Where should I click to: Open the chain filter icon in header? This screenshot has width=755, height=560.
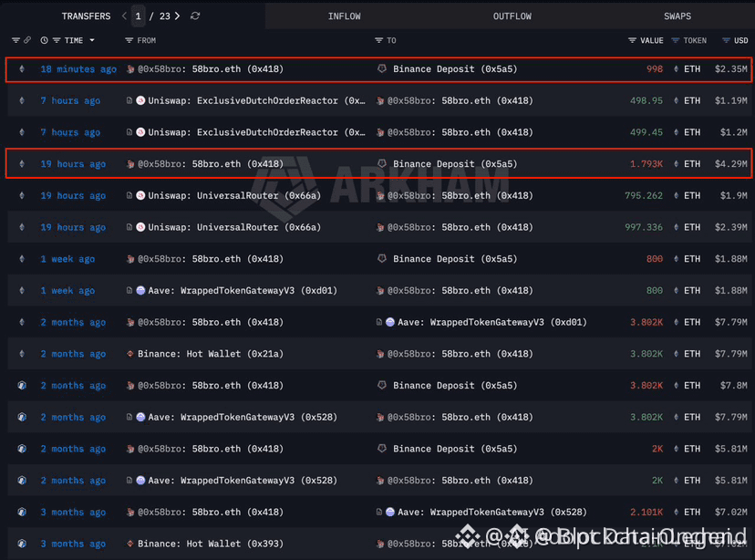pyautogui.click(x=16, y=40)
